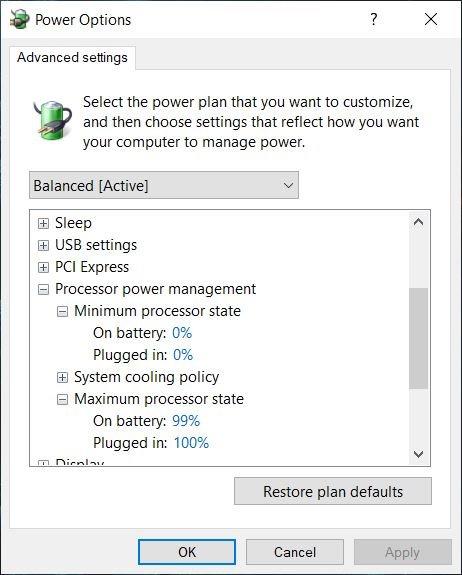The height and width of the screenshot is (575, 462).
Task: Select the Advanced settings tab
Action: [x=72, y=58]
